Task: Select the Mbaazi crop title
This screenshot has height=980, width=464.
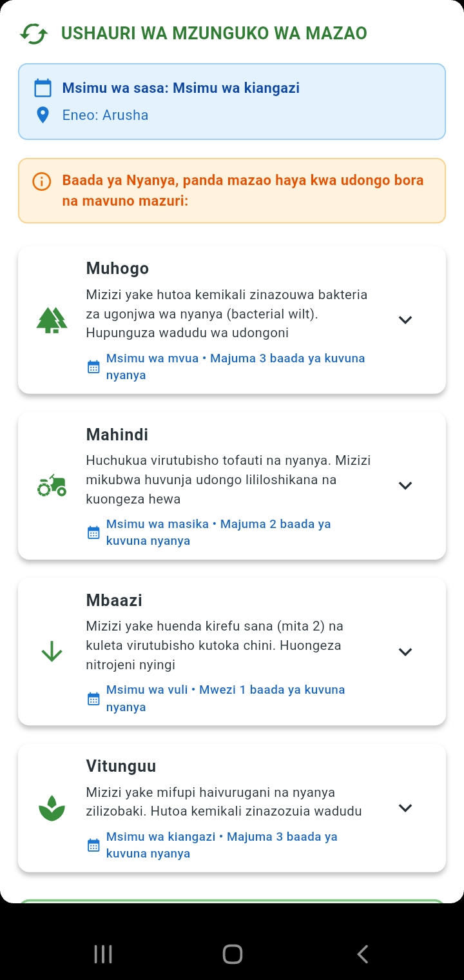Action: click(114, 600)
